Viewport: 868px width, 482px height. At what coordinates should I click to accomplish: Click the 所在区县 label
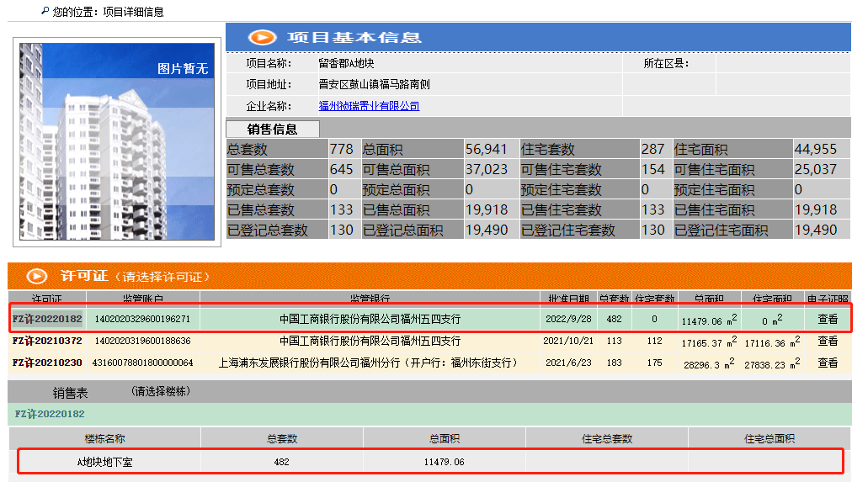pyautogui.click(x=666, y=63)
